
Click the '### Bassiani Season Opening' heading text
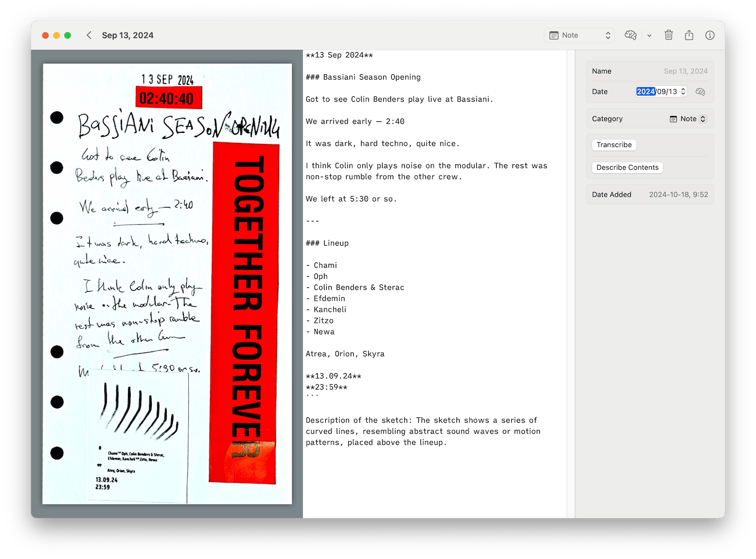click(363, 77)
